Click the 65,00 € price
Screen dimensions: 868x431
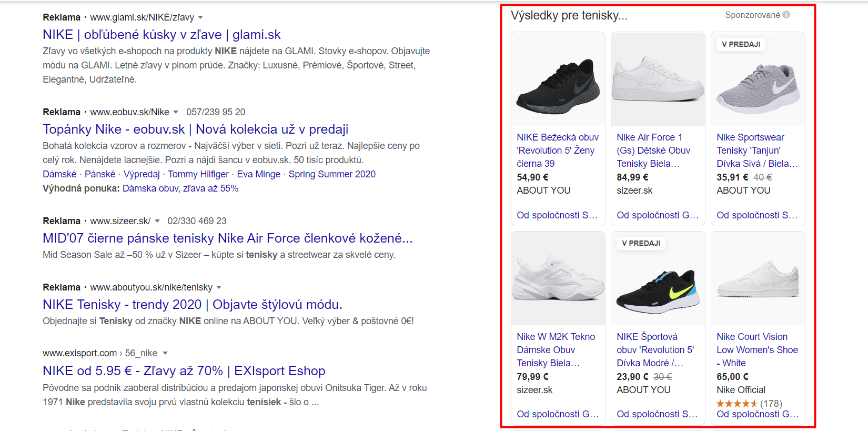click(732, 377)
